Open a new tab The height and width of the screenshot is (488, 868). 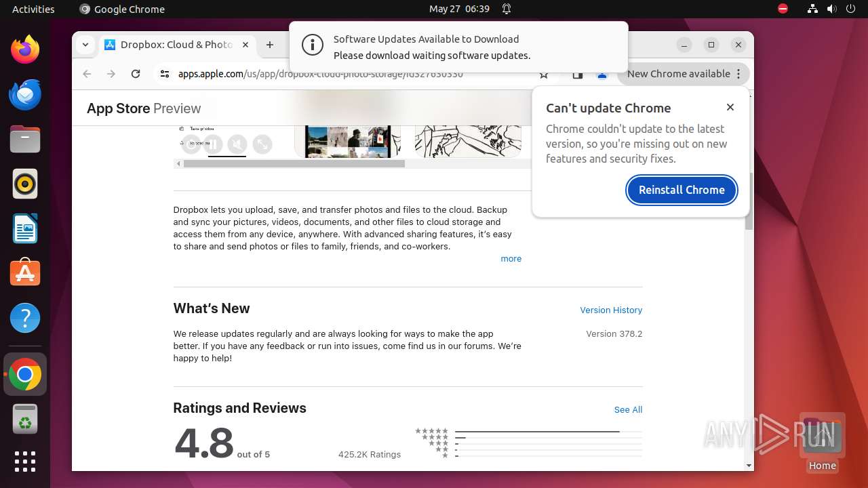click(x=270, y=45)
